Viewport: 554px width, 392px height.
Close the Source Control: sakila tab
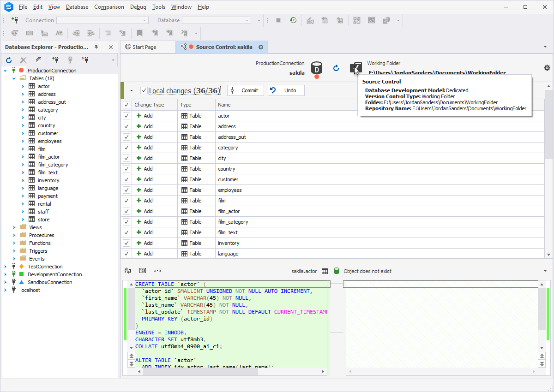tap(261, 47)
